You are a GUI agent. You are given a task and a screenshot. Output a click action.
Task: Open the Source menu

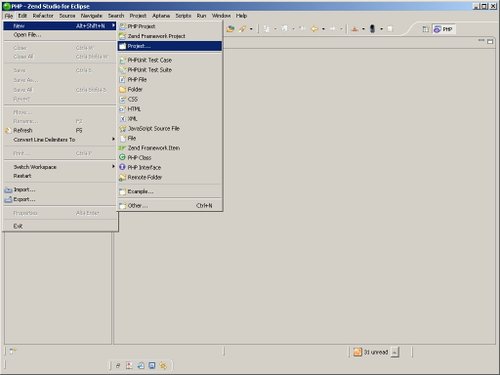67,16
